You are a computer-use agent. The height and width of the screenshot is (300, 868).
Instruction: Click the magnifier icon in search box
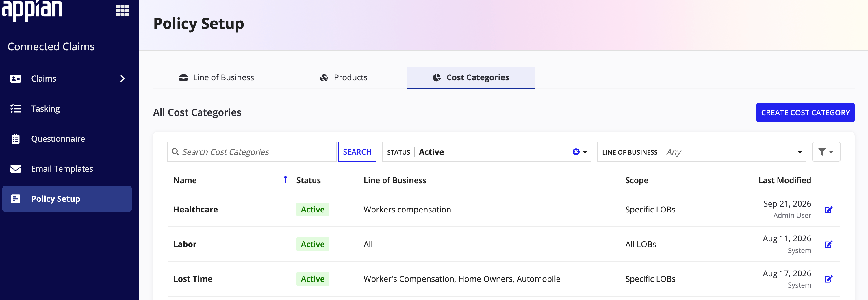tap(175, 152)
